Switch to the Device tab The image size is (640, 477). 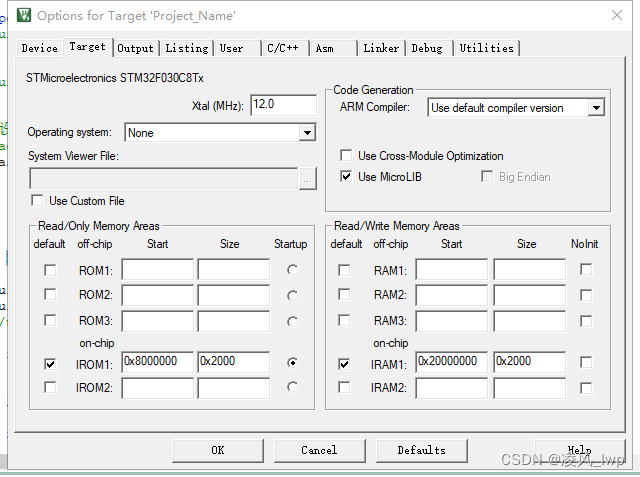[40, 48]
